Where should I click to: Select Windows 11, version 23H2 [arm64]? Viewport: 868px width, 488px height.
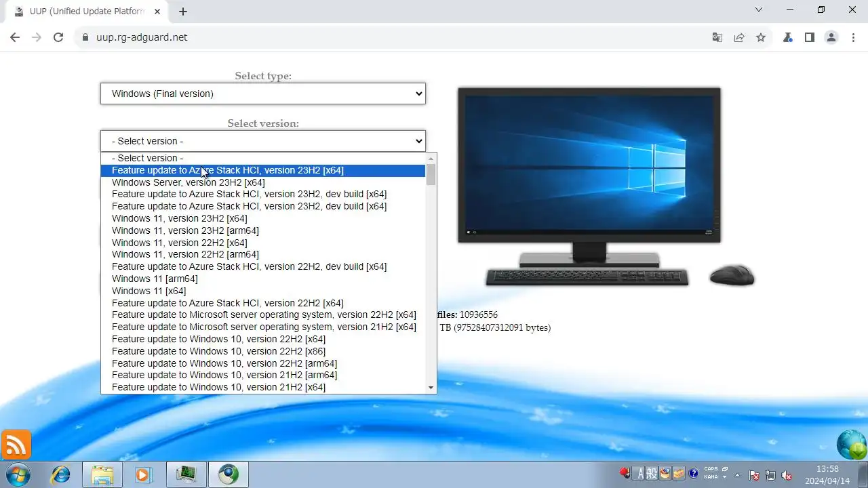263,230
